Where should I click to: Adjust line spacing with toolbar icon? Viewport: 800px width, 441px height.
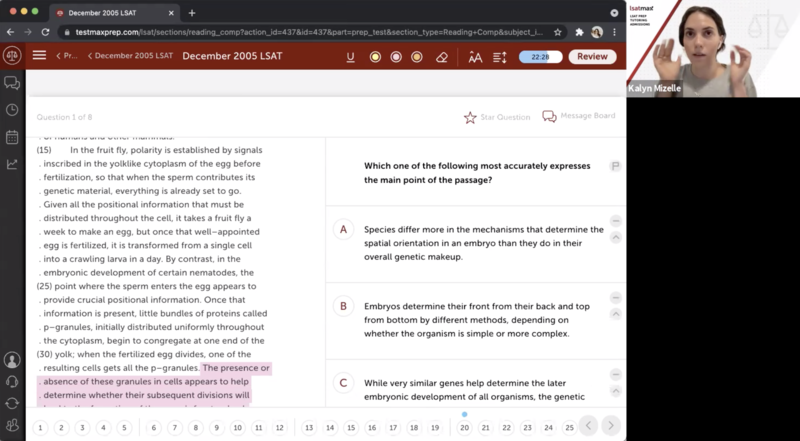tap(500, 57)
